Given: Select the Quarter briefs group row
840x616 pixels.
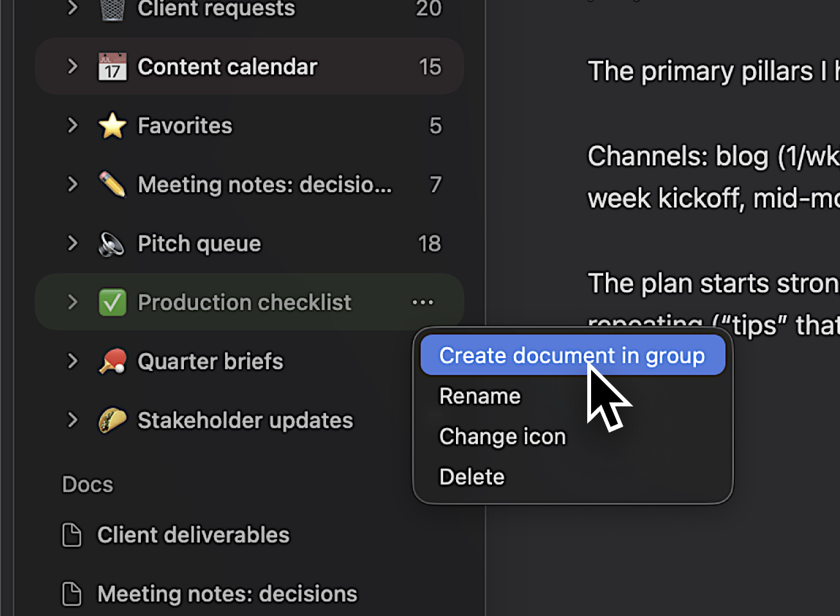Looking at the screenshot, I should [x=210, y=362].
